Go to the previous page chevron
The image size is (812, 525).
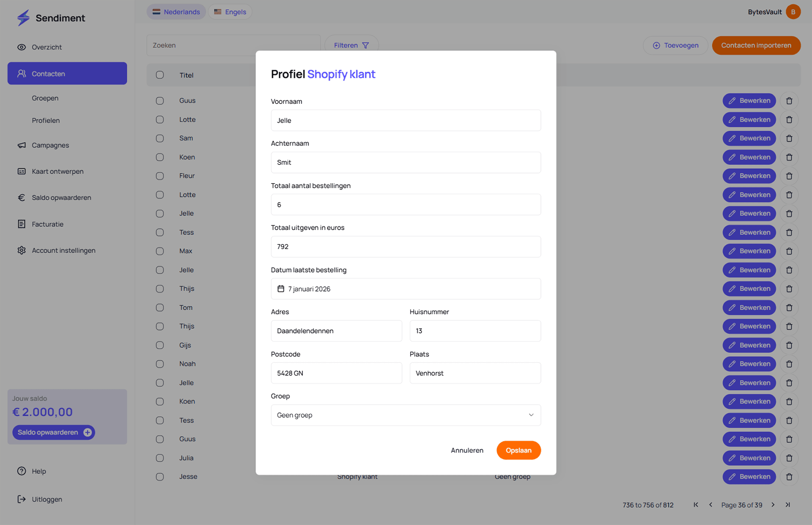click(x=710, y=505)
